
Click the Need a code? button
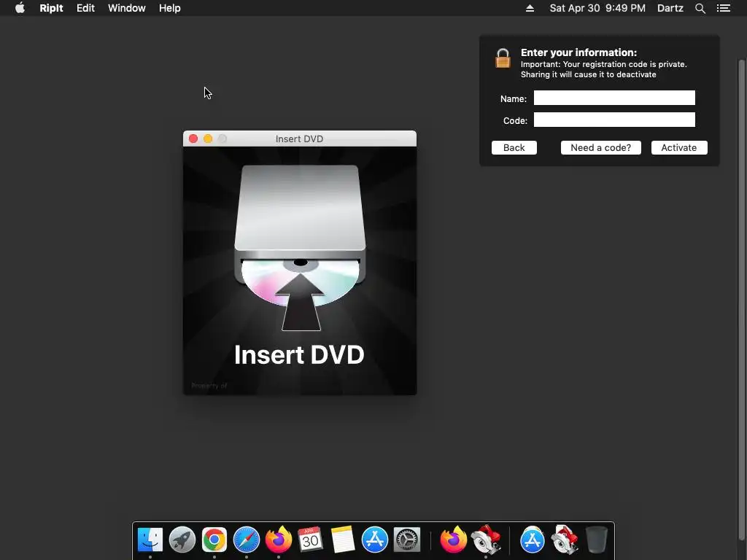(601, 147)
